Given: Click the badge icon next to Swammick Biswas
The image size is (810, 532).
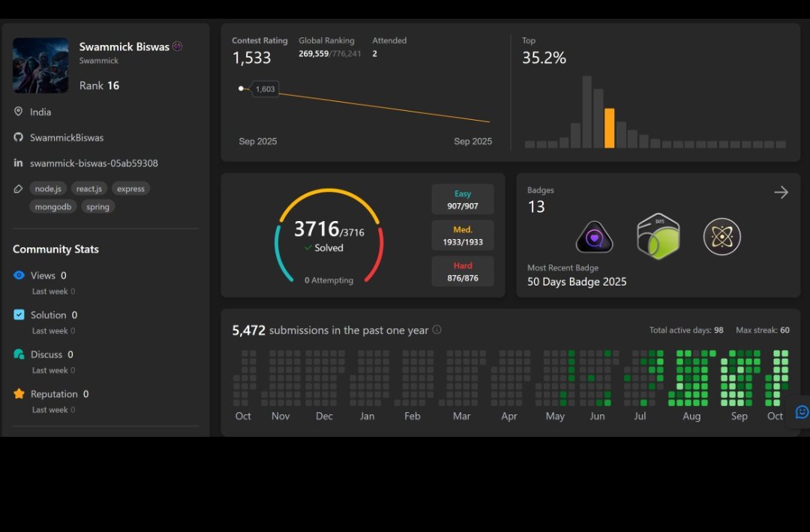Looking at the screenshot, I should tap(178, 46).
